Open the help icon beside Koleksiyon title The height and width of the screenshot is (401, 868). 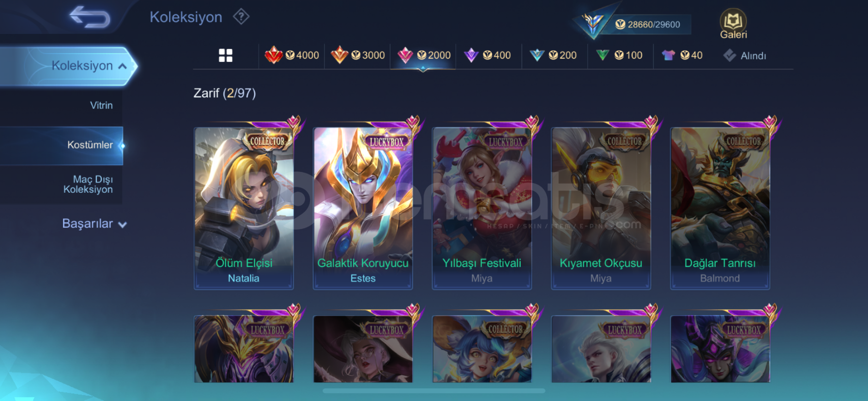pos(241,17)
